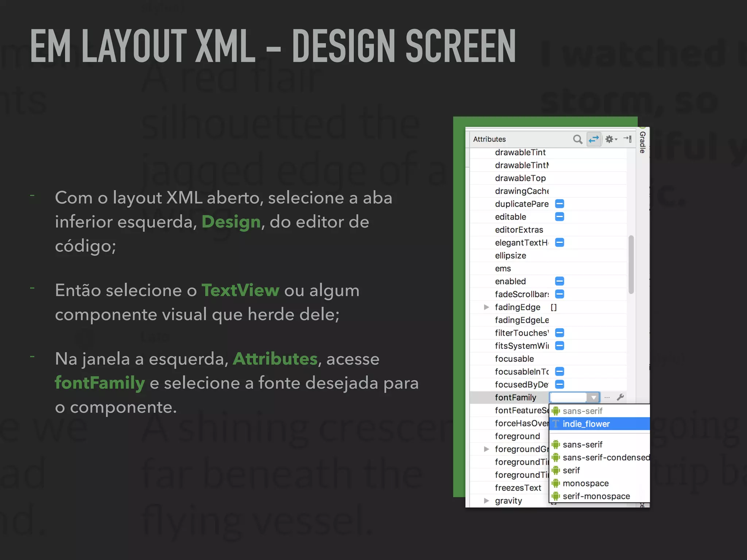Select the foreground attribute row
The height and width of the screenshot is (560, 747).
510,436
